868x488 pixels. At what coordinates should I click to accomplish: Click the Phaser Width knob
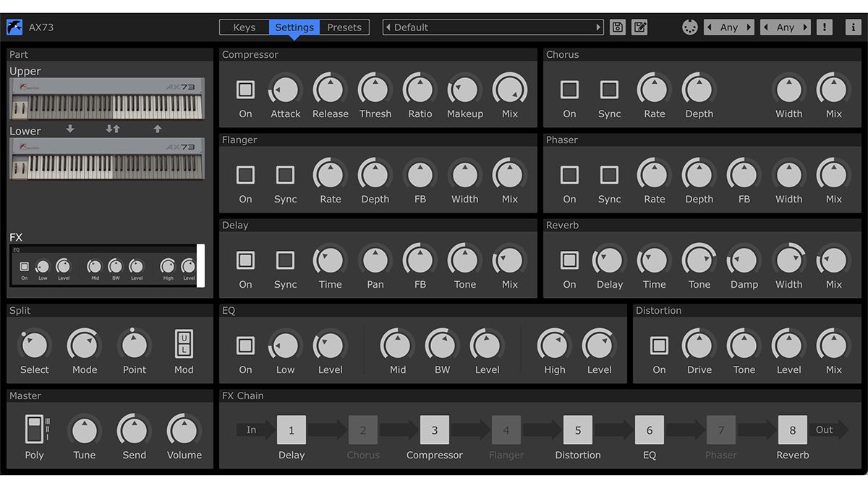[789, 175]
